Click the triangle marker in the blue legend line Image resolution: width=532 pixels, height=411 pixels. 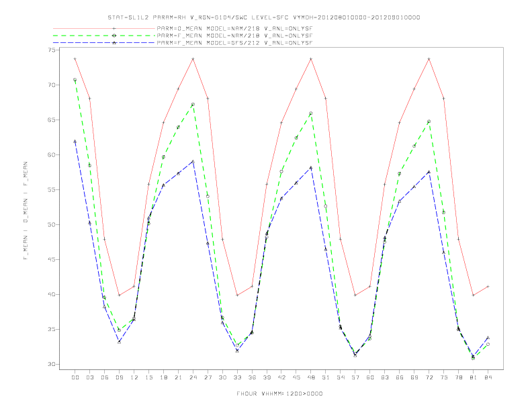click(114, 43)
